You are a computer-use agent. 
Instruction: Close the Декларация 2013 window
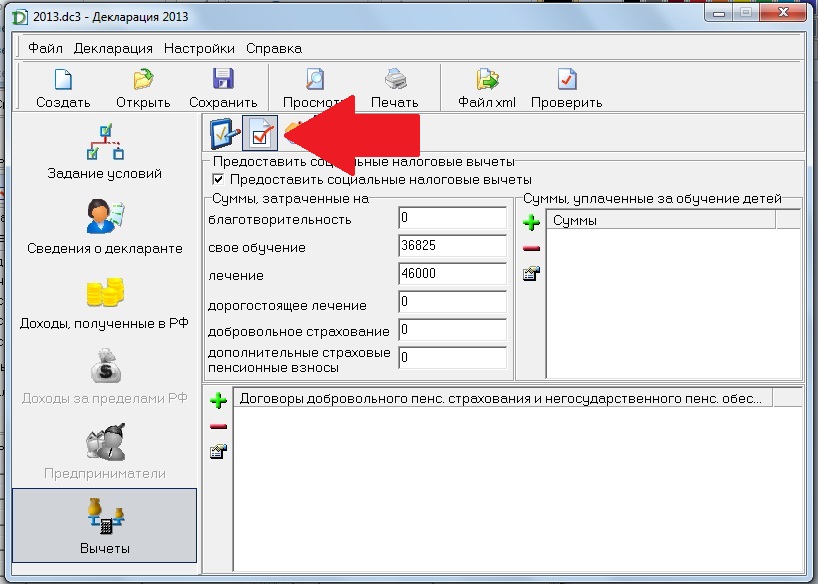coord(783,13)
